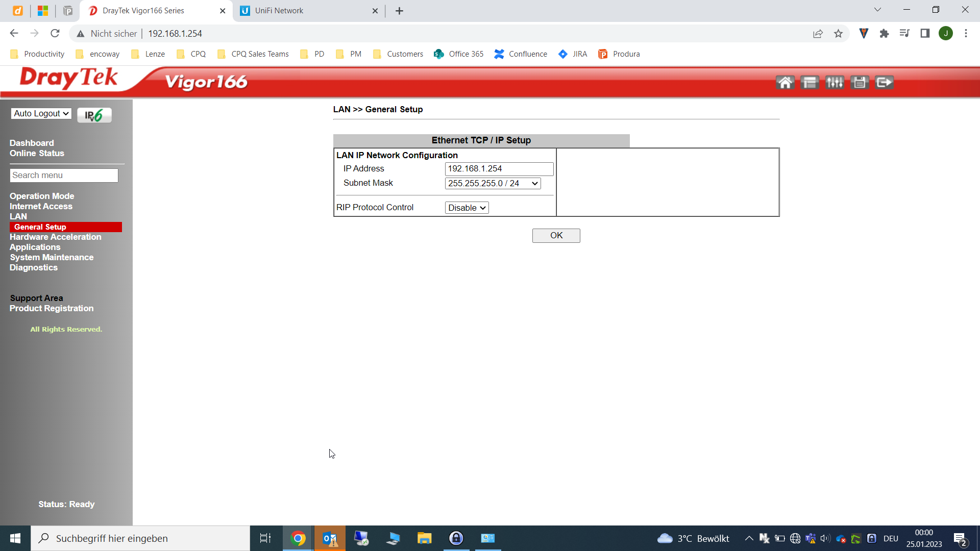Open Chrome in the taskbar
980x551 pixels.
298,538
